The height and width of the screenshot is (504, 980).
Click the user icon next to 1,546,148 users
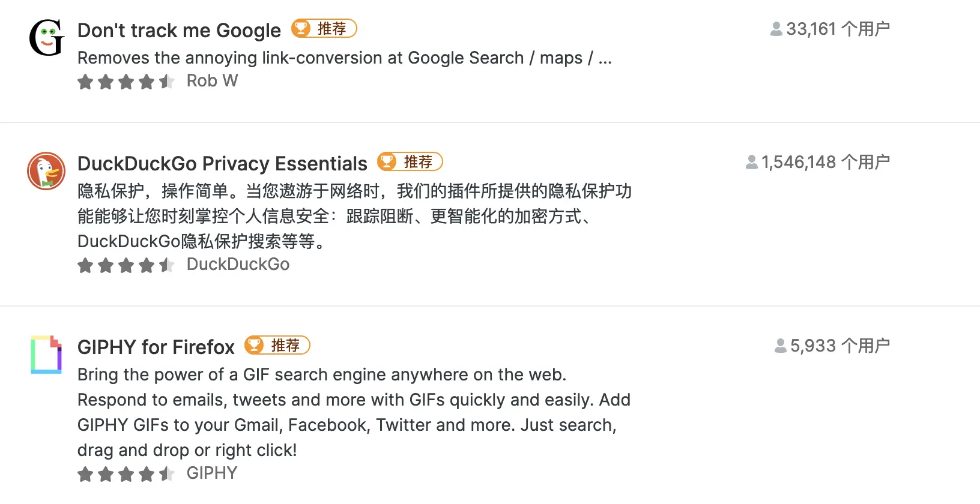coord(752,162)
